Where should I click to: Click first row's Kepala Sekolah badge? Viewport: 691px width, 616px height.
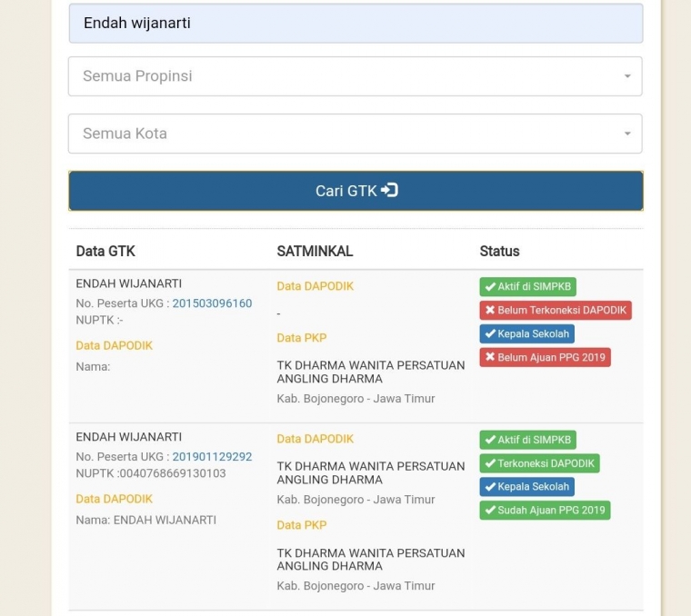[526, 334]
